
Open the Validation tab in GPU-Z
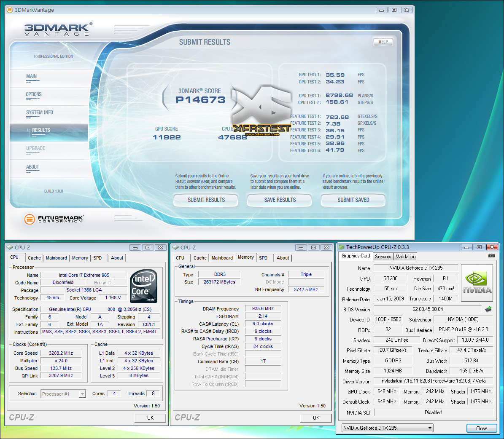406,256
